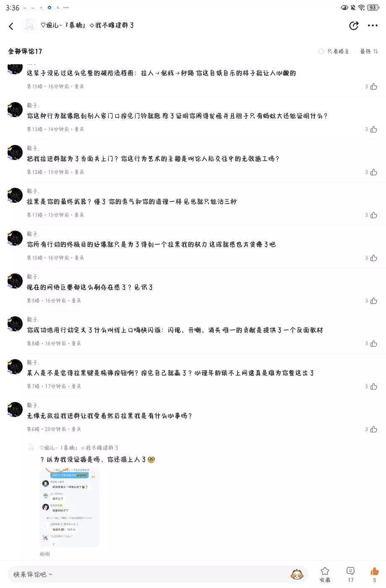This screenshot has height=588, width=386.
Task: Tap the reply author name 婉儿-『慕楠』
Action: tap(79, 448)
